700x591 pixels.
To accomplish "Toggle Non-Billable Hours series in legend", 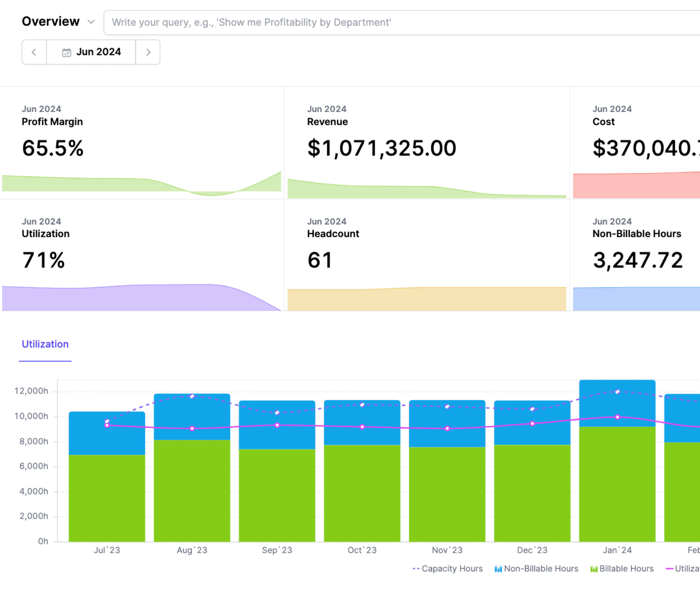I will 536,569.
